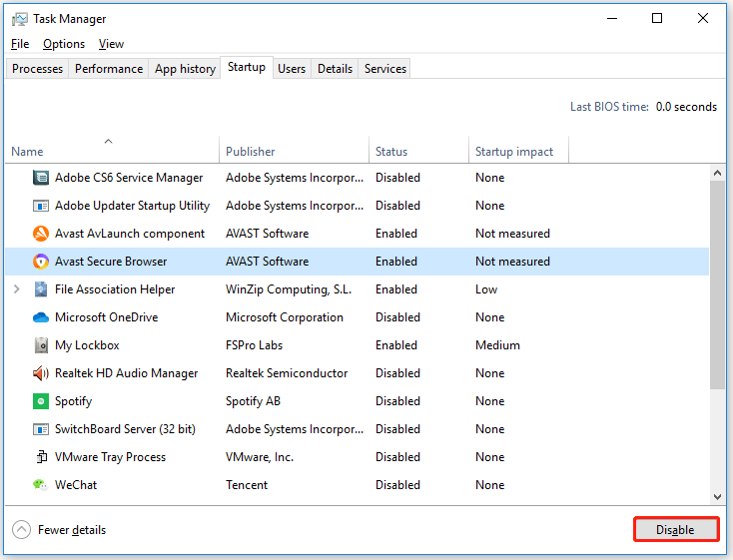Select the SwitchBoard Server (32 bit) name
Viewport: 733px width, 560px height.
125,429
